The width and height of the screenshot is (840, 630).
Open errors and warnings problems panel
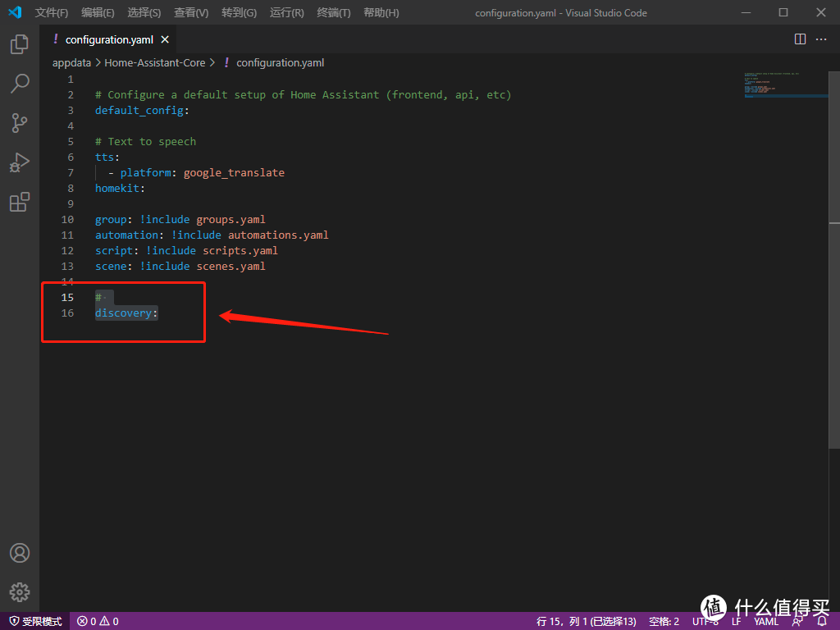click(98, 622)
